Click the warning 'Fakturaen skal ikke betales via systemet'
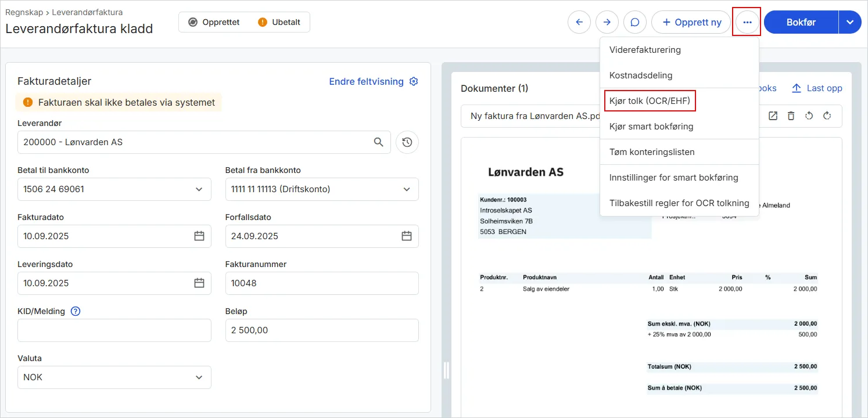The width and height of the screenshot is (868, 418). coord(119,103)
